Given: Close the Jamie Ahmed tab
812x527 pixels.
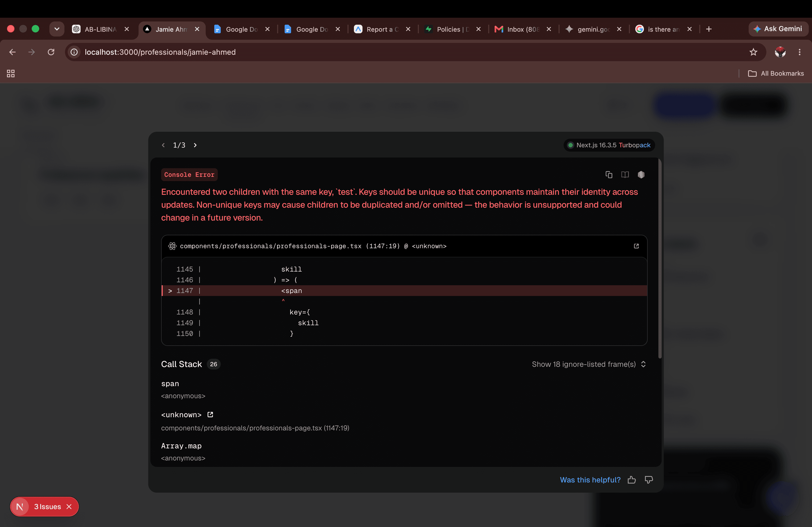Looking at the screenshot, I should 197,29.
